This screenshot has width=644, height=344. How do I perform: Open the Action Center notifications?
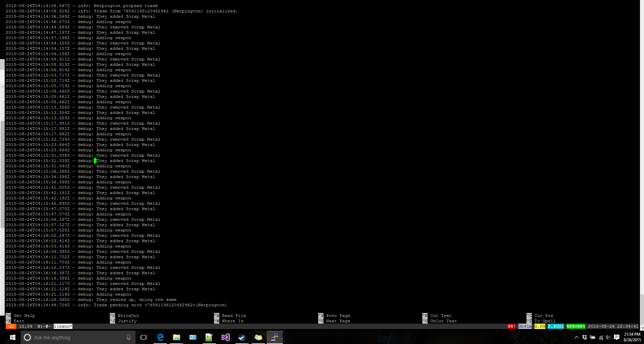pyautogui.click(x=617, y=337)
